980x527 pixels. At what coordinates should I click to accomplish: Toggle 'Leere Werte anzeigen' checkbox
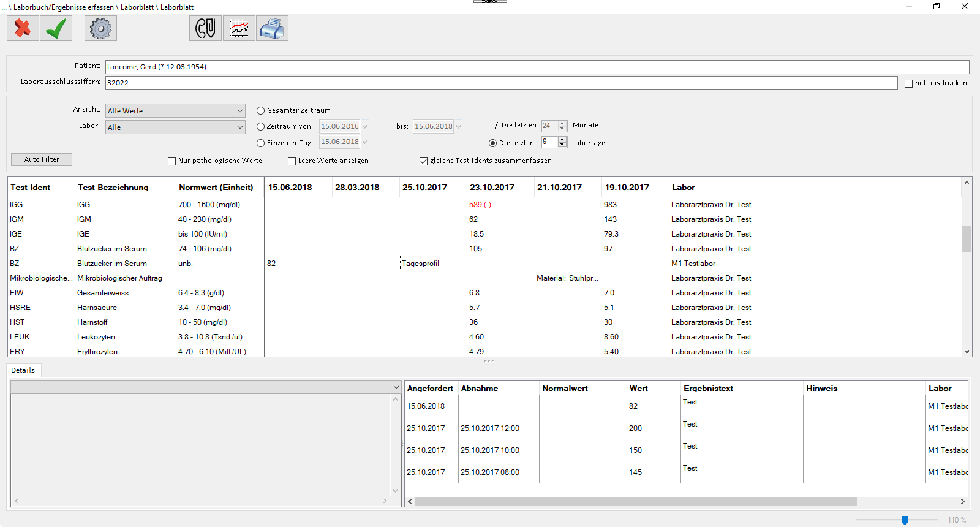tap(292, 161)
